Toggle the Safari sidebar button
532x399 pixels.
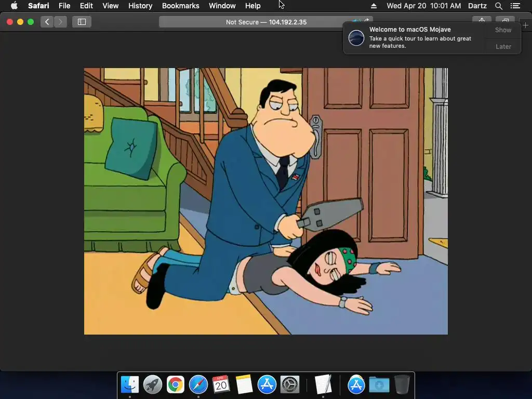82,22
